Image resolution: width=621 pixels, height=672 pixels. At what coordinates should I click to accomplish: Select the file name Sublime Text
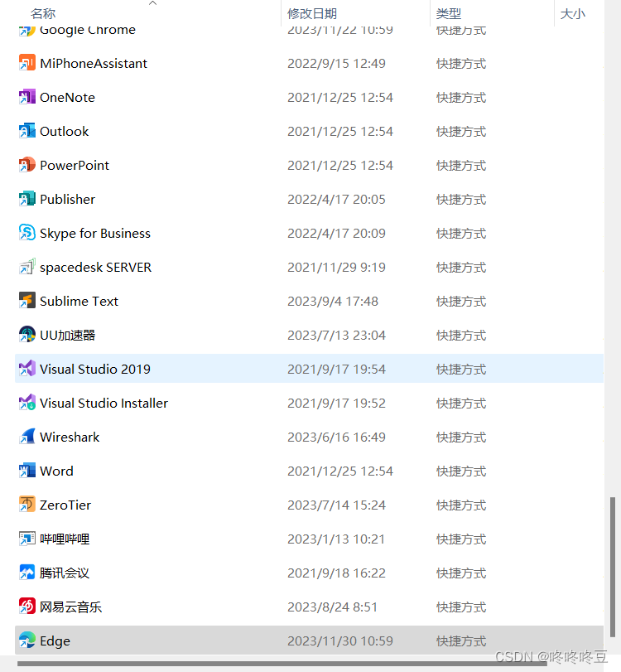coord(79,301)
